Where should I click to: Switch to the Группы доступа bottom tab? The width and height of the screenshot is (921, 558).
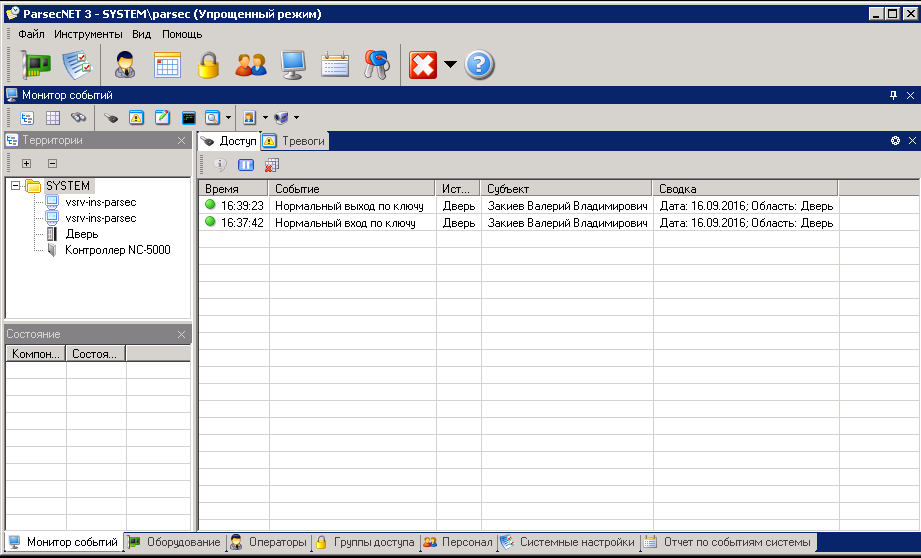tap(365, 542)
